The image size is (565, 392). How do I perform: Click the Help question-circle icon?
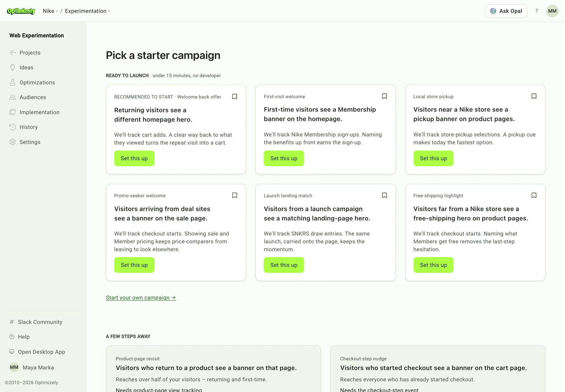click(12, 337)
